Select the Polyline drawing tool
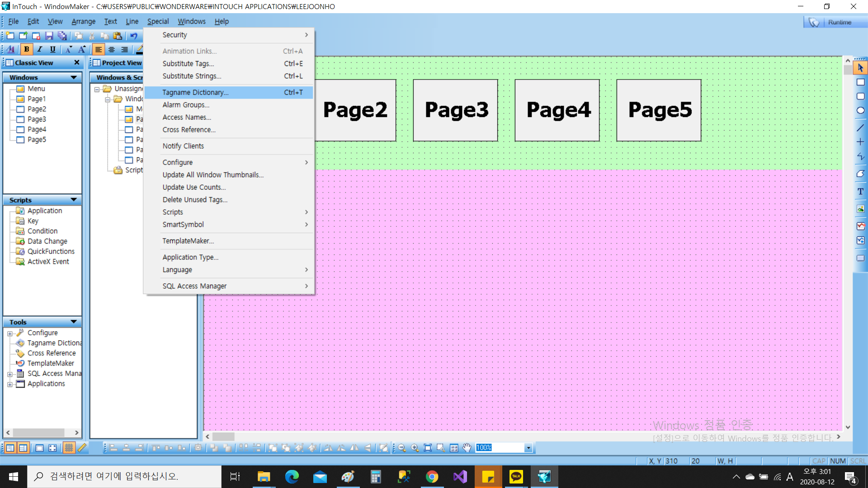This screenshot has height=488, width=868. tap(860, 156)
